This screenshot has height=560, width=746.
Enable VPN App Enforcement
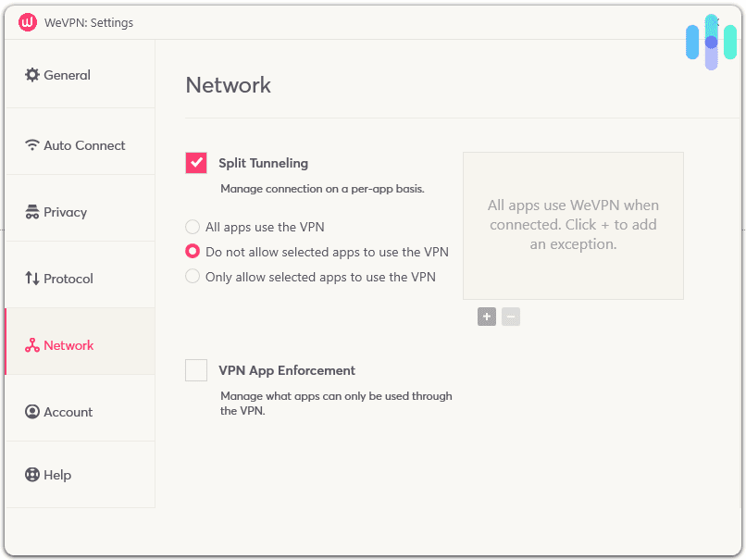click(195, 369)
